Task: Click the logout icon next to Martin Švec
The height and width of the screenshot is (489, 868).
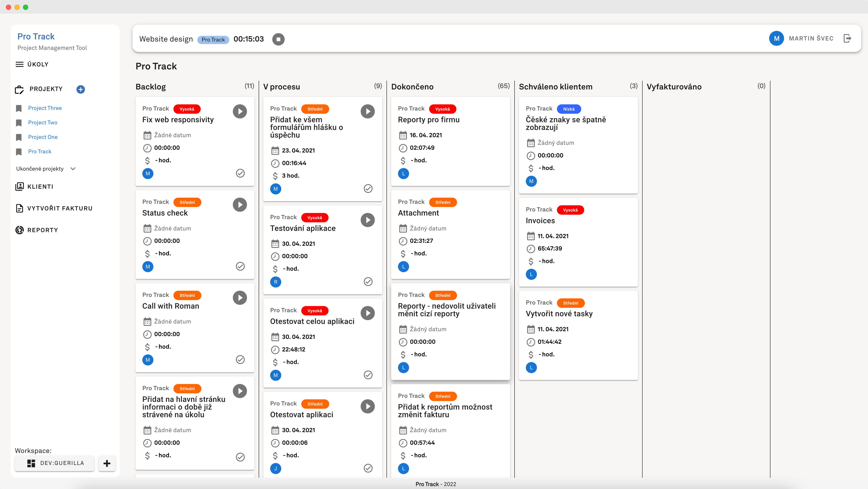Action: tap(847, 38)
